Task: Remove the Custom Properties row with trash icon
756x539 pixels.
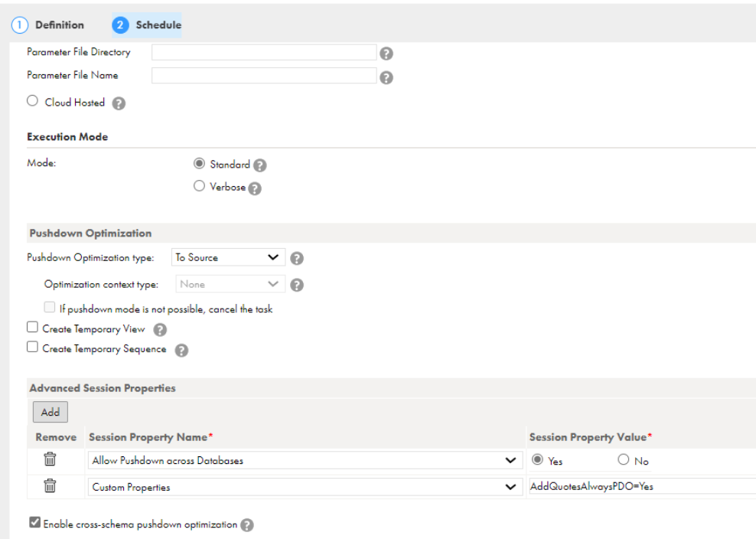Action: pyautogui.click(x=51, y=485)
